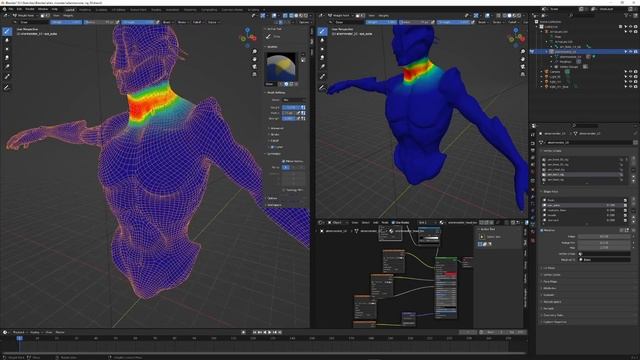Click zoom magnifier gizmo in left viewport
The image size is (640, 360).
point(255,51)
